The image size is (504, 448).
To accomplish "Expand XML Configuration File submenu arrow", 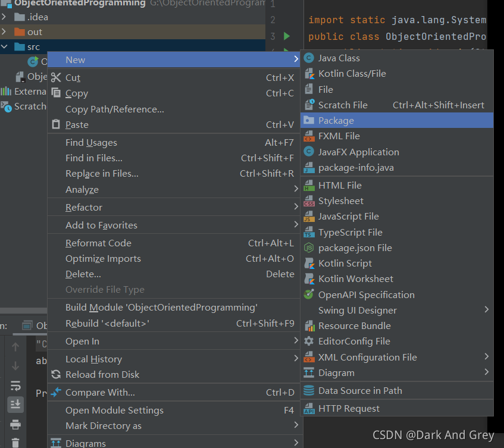I will (x=486, y=356).
